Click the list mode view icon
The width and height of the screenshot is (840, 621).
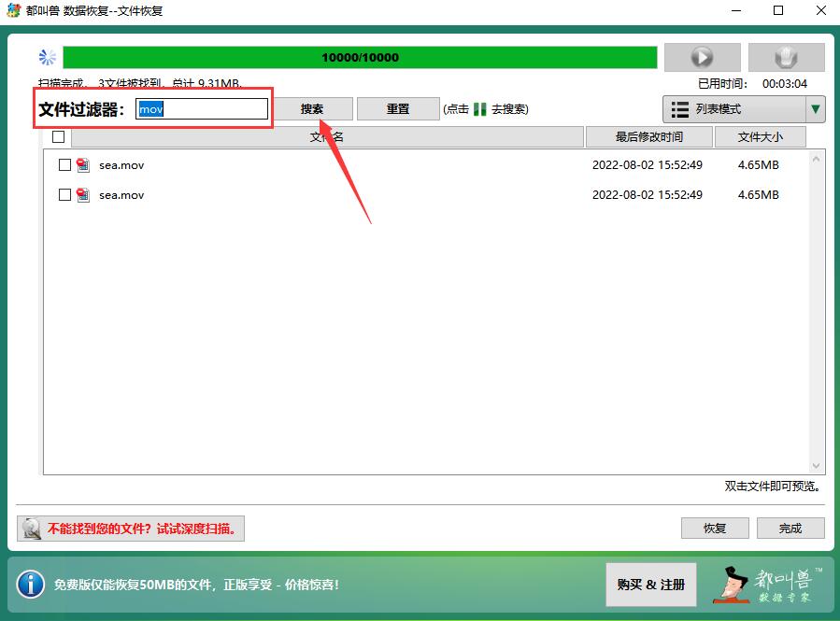pos(680,109)
